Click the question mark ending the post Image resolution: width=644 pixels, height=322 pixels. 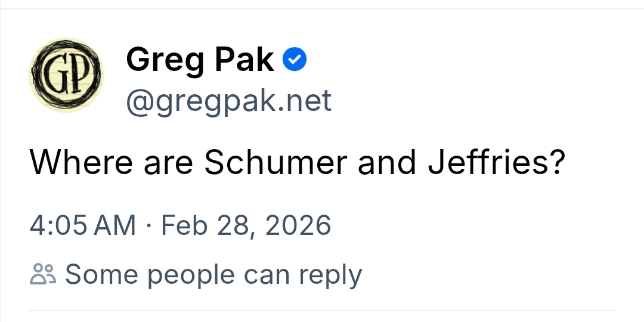tap(556, 163)
